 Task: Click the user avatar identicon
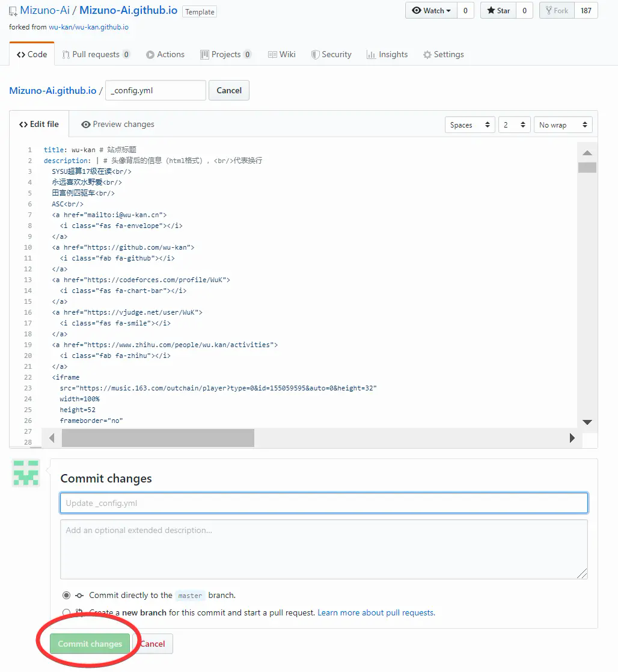click(x=26, y=473)
